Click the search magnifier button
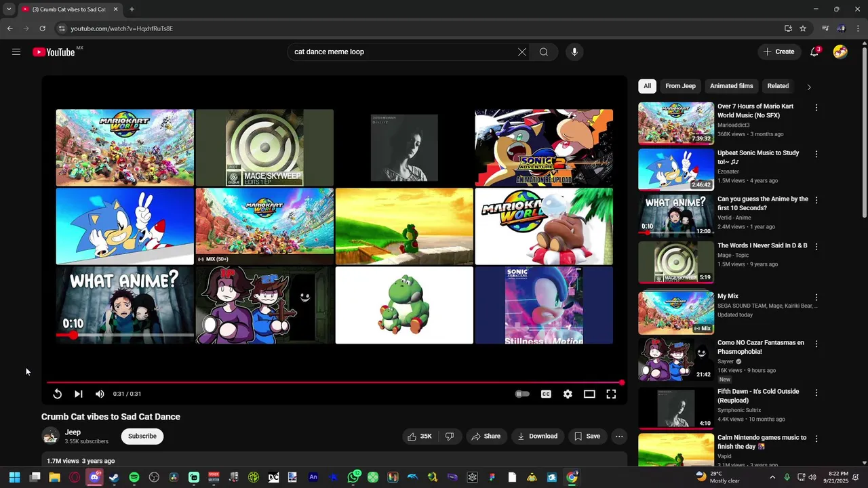 coord(544,52)
